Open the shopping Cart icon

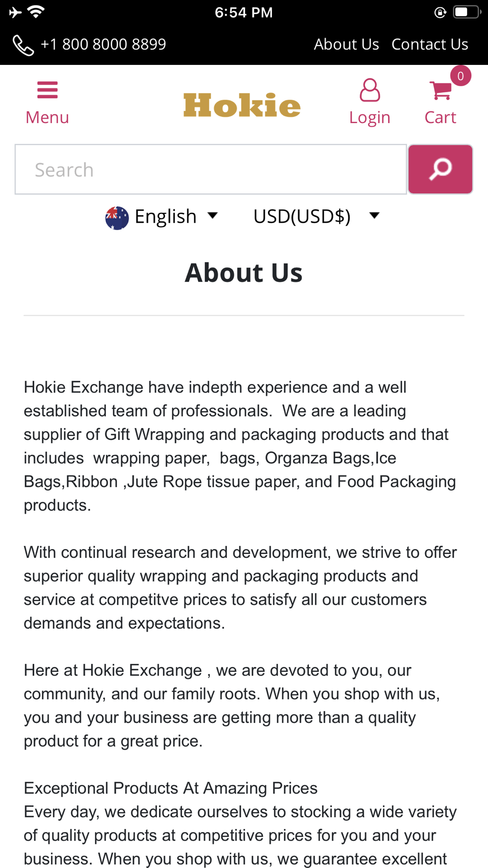click(x=441, y=90)
